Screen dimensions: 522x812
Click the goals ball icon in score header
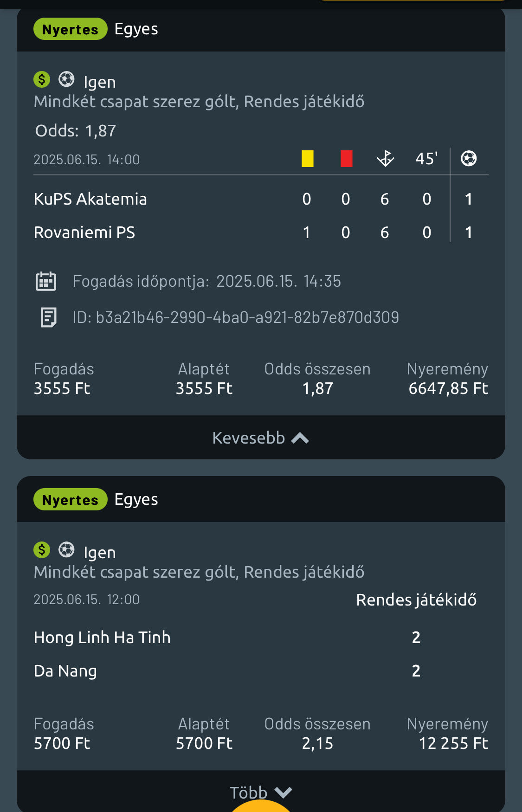point(469,159)
